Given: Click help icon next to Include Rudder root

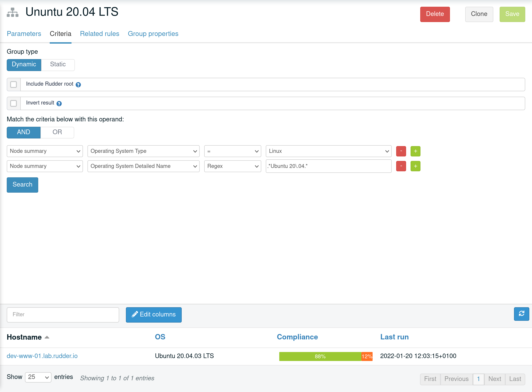Looking at the screenshot, I should 78,85.
